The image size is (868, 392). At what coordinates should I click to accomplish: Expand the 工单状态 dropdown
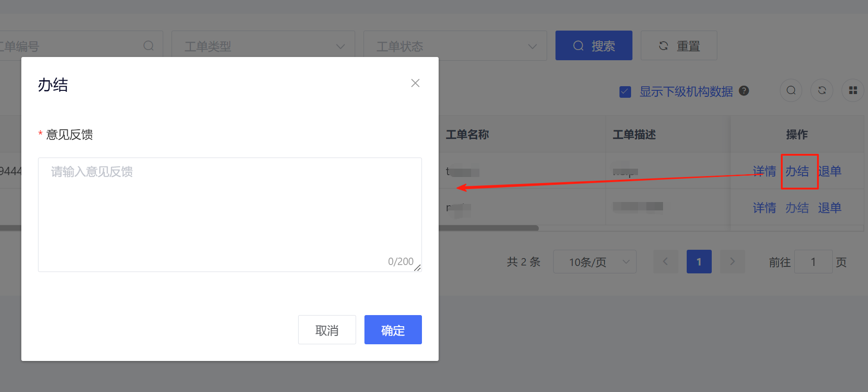tap(455, 46)
